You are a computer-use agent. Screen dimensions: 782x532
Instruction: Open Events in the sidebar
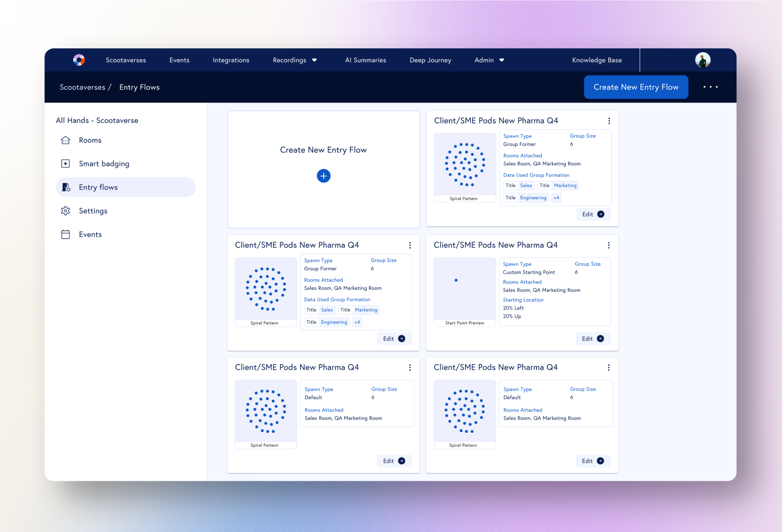[x=126, y=235]
